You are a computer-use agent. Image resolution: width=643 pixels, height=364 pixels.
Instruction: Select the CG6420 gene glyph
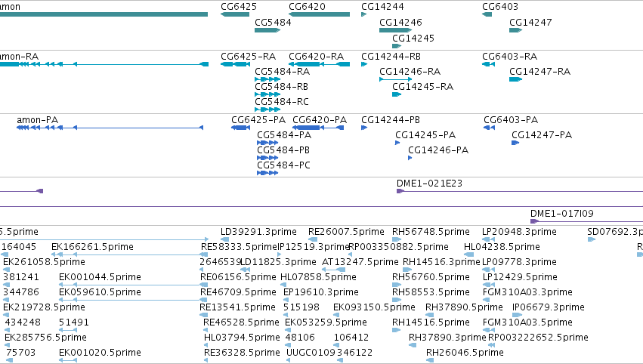click(x=319, y=14)
